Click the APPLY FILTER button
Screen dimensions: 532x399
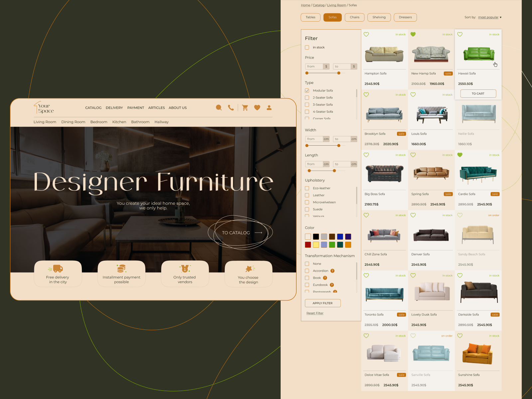(x=323, y=303)
